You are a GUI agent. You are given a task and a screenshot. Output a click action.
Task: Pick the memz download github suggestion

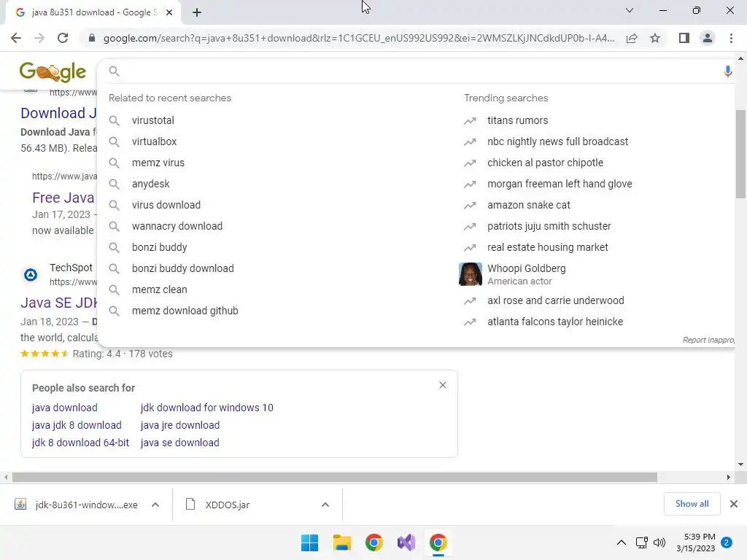pos(185,311)
